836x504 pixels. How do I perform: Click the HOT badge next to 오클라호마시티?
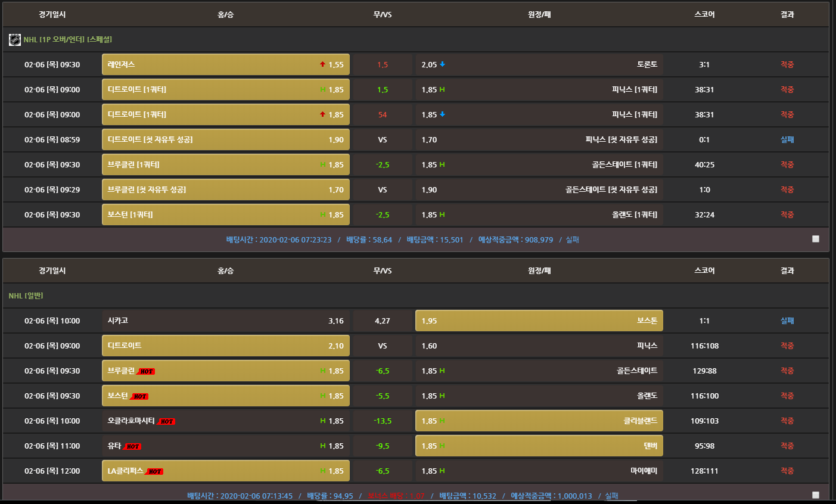(166, 421)
